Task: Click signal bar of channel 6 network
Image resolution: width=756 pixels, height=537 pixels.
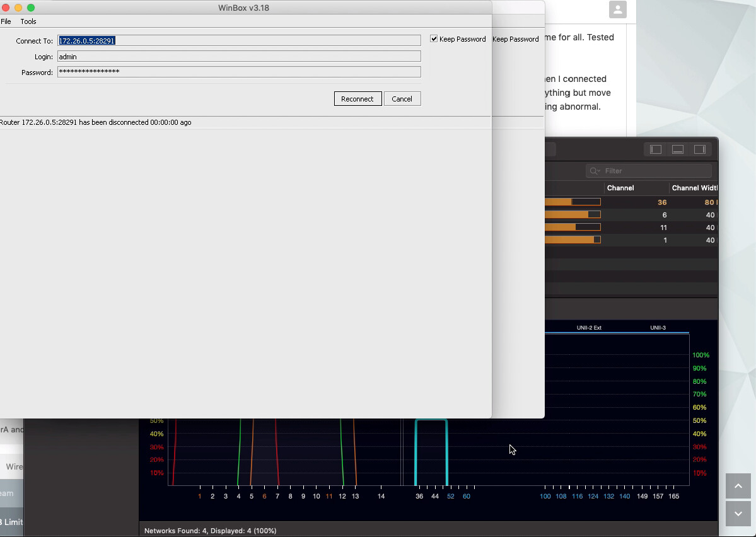Action: coord(573,214)
